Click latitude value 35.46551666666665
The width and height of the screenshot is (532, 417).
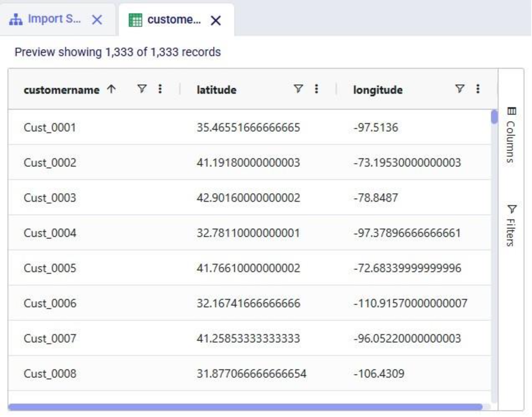[x=248, y=128]
